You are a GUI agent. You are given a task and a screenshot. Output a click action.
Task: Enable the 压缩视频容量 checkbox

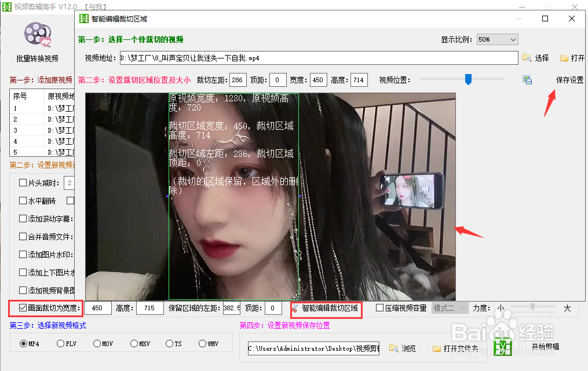(379, 308)
